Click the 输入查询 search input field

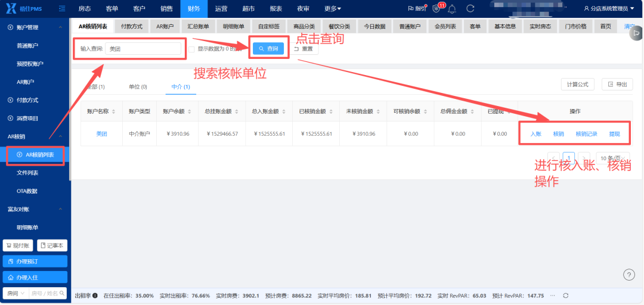tap(143, 48)
